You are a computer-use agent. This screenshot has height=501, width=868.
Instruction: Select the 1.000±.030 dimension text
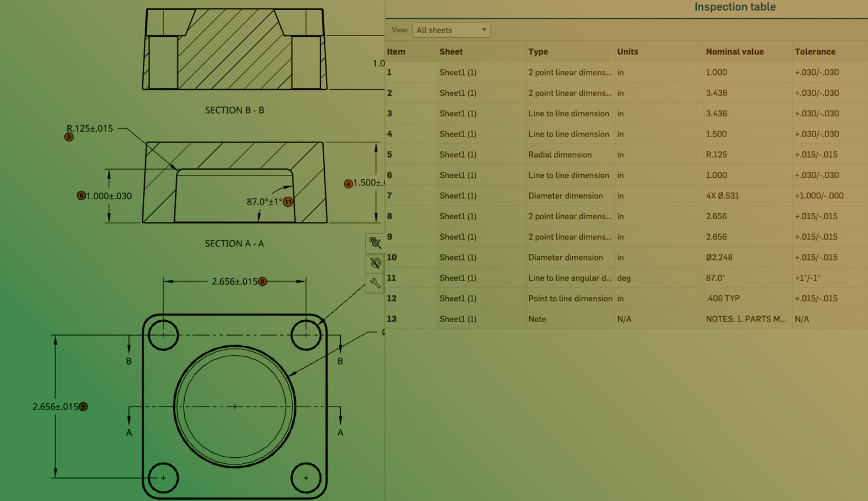pyautogui.click(x=109, y=196)
